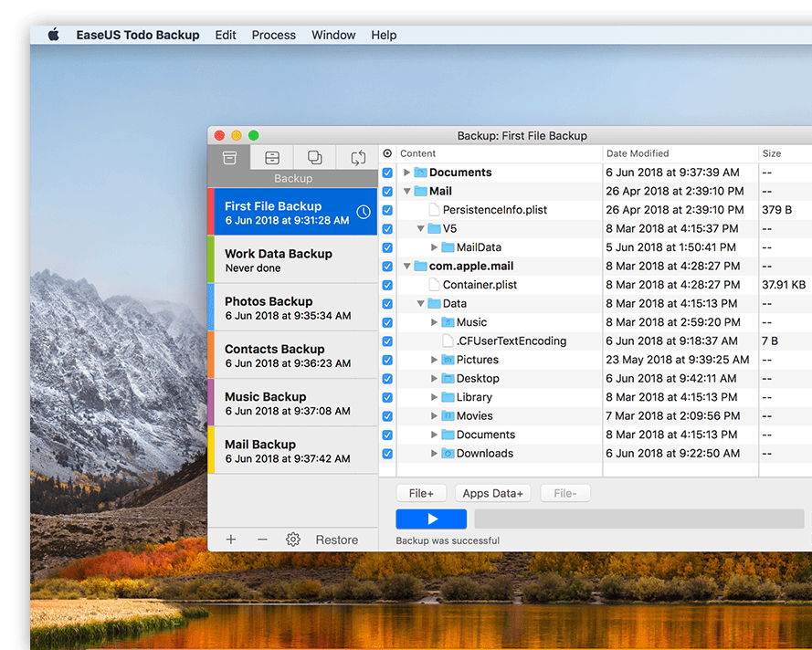Deselect the com.apple.mail checkbox
This screenshot has height=650, width=812.
tap(387, 266)
